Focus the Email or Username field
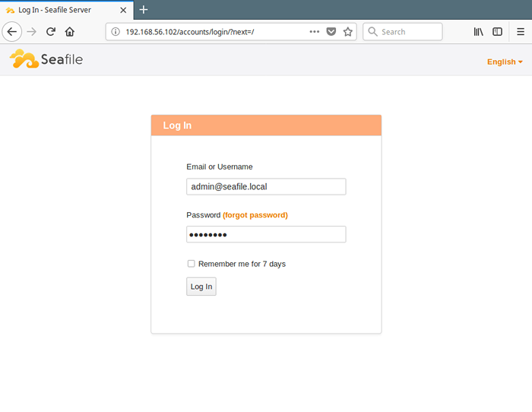The image size is (532, 412). [266, 186]
